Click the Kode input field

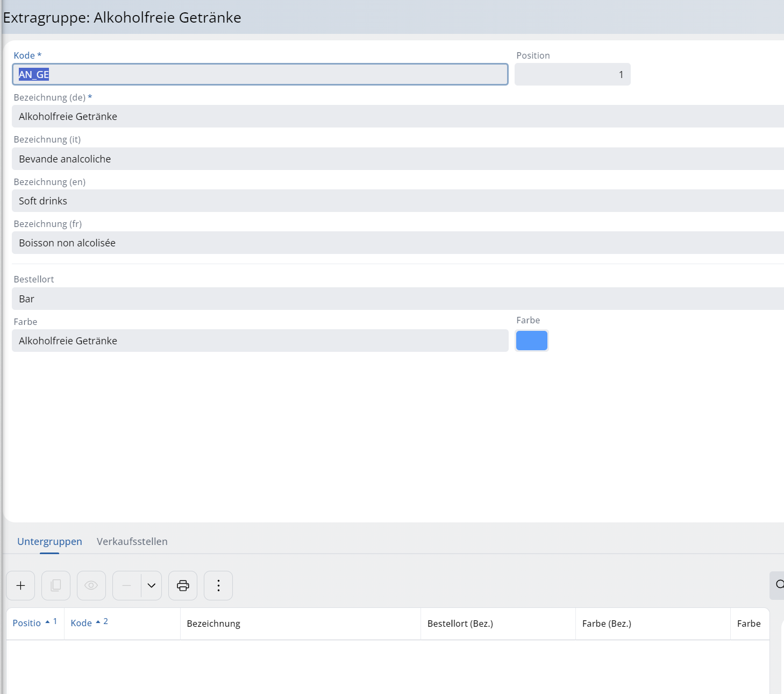click(x=260, y=74)
